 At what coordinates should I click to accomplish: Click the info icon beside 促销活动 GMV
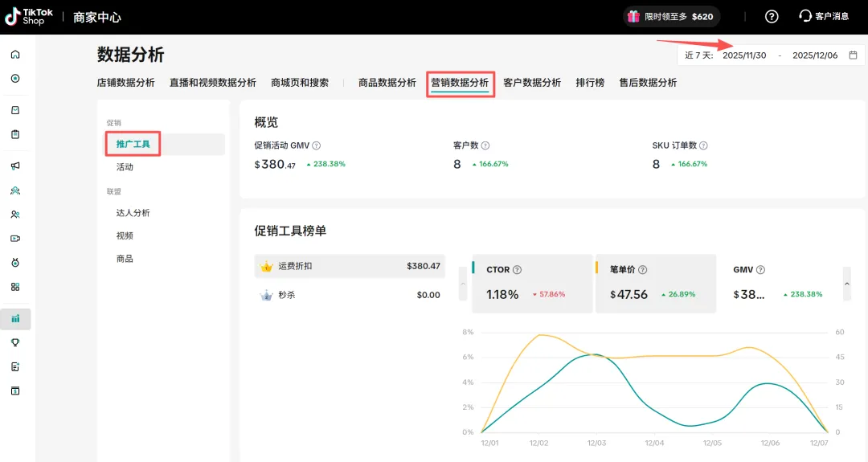316,146
